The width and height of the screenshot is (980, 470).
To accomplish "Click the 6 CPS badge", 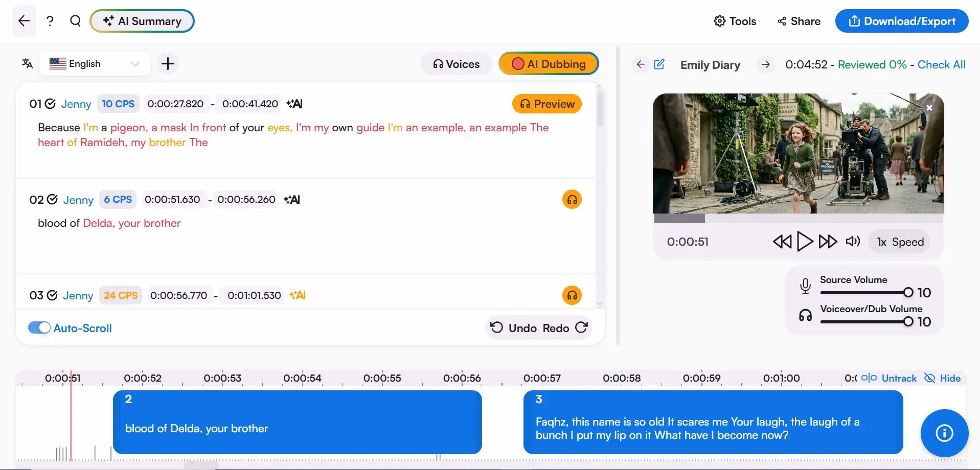I will pyautogui.click(x=118, y=199).
